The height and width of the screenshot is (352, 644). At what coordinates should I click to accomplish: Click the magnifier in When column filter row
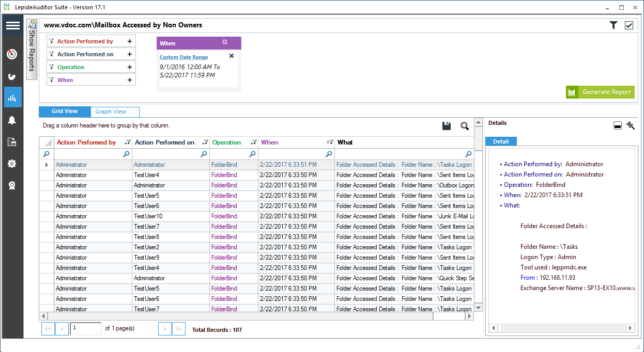coord(329,154)
